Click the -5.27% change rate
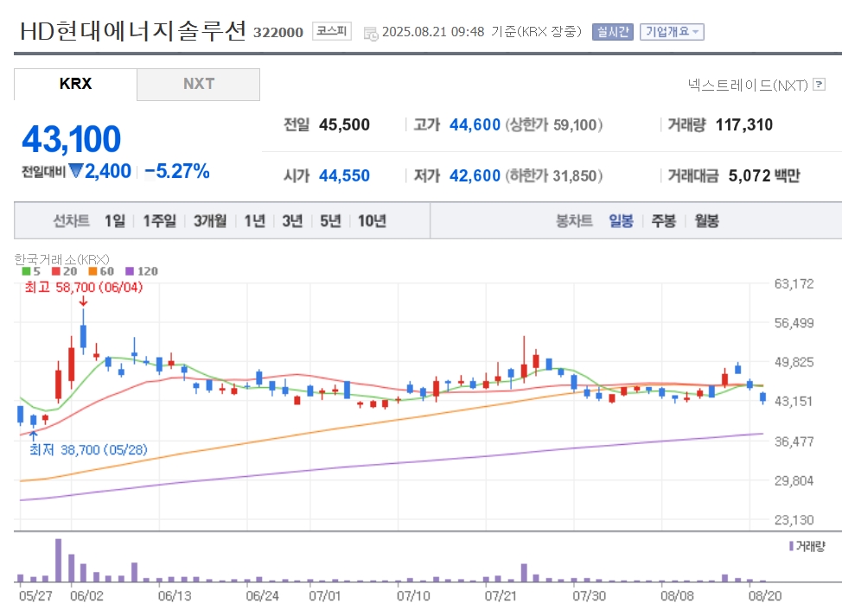Image resolution: width=842 pixels, height=616 pixels. point(177,171)
